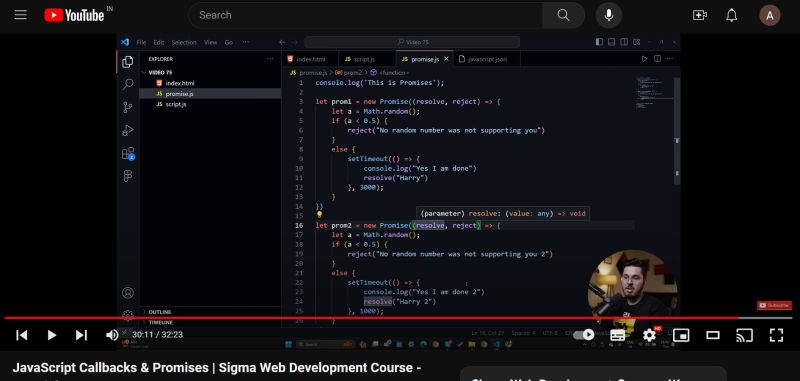Open player settings gear

pos(649,335)
